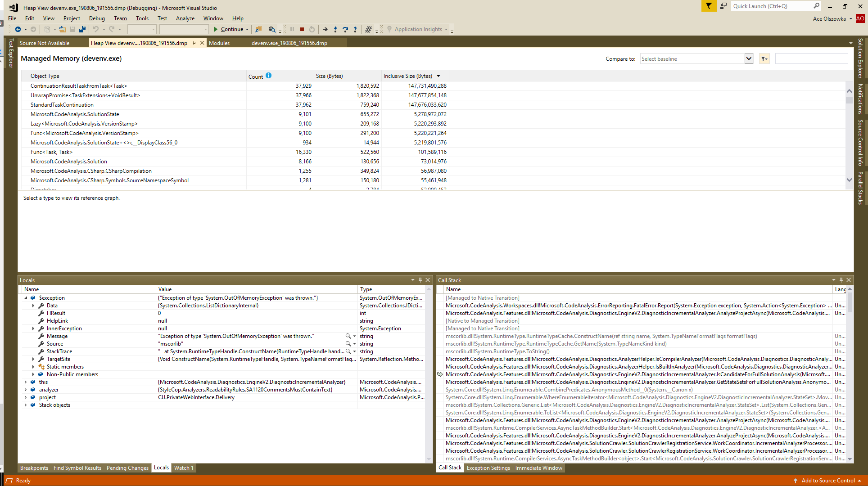Image resolution: width=868 pixels, height=486 pixels.
Task: Select the Step Into debugging icon
Action: coord(335,29)
